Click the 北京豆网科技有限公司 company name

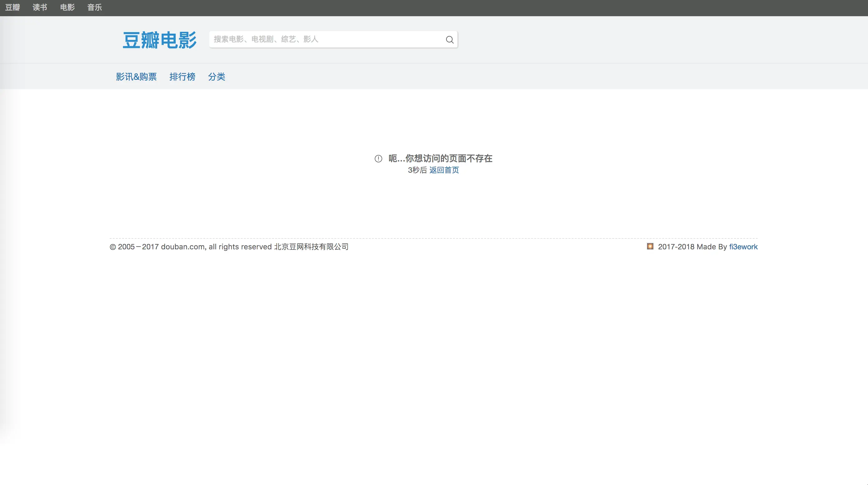pos(311,247)
